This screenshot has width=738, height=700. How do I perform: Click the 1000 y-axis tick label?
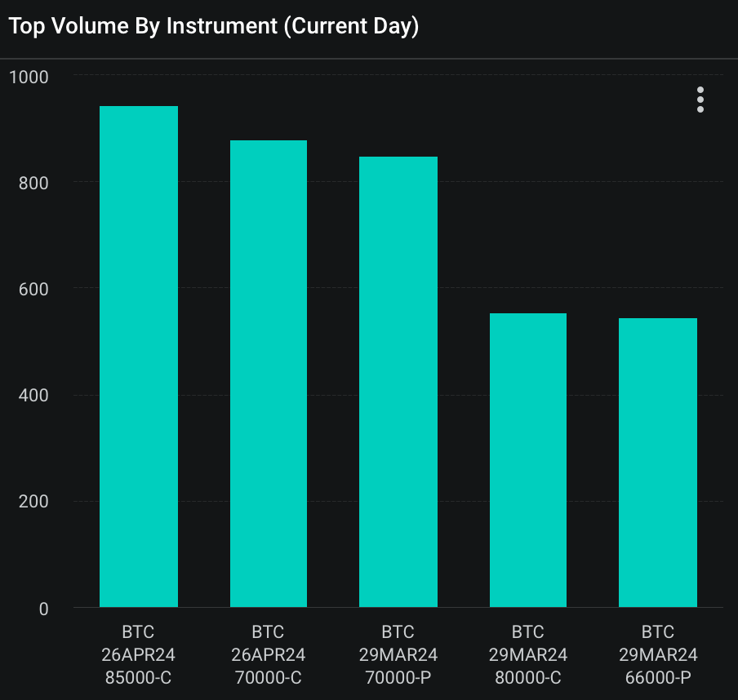[x=29, y=77]
